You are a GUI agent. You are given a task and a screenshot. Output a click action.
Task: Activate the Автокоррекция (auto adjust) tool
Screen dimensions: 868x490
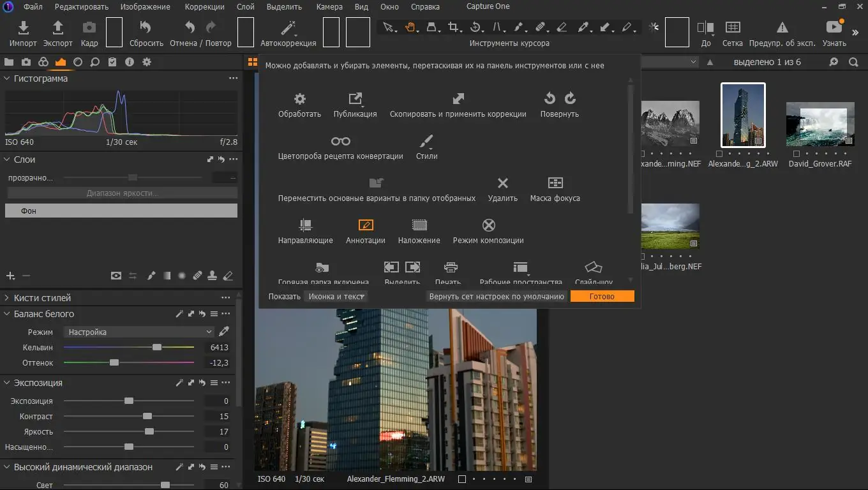[288, 28]
